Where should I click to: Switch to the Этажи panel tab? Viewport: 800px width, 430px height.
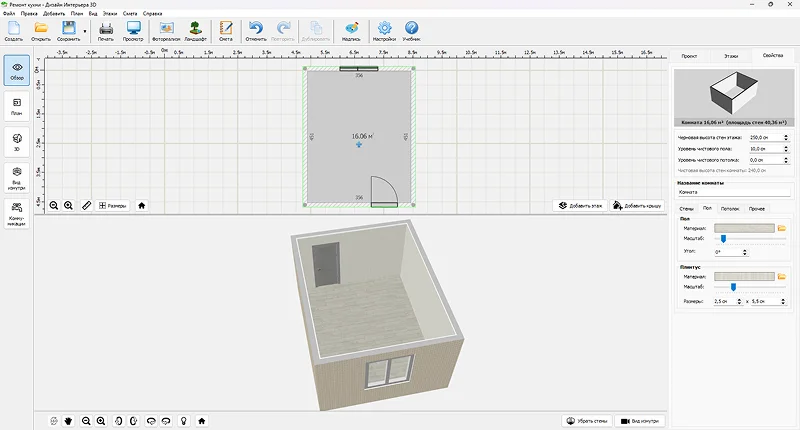pyautogui.click(x=731, y=56)
